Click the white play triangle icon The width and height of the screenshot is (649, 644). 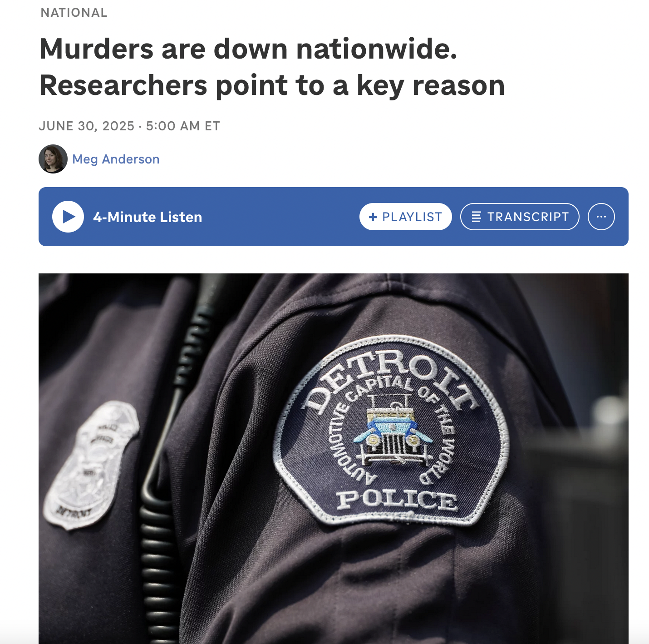69,217
